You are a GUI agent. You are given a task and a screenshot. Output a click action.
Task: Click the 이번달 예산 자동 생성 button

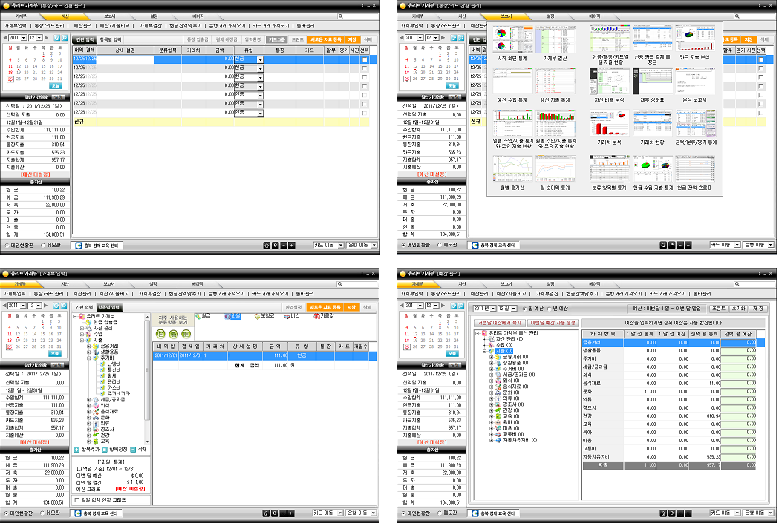pos(552,323)
